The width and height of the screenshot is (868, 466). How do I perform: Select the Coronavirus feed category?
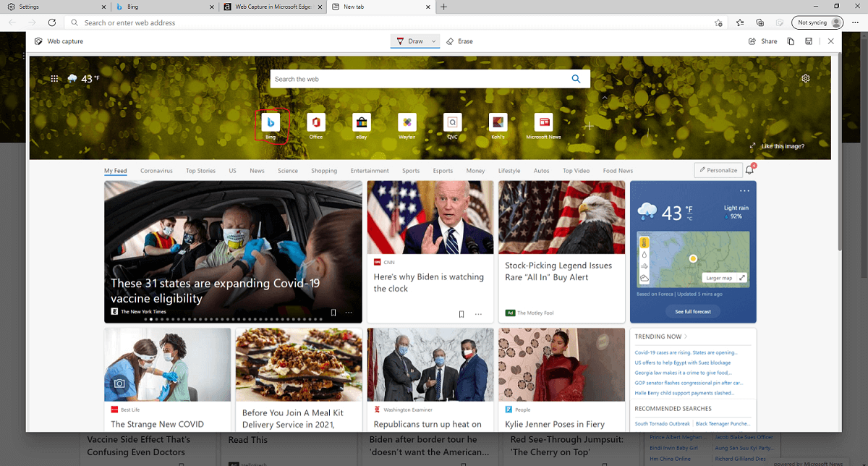point(156,171)
